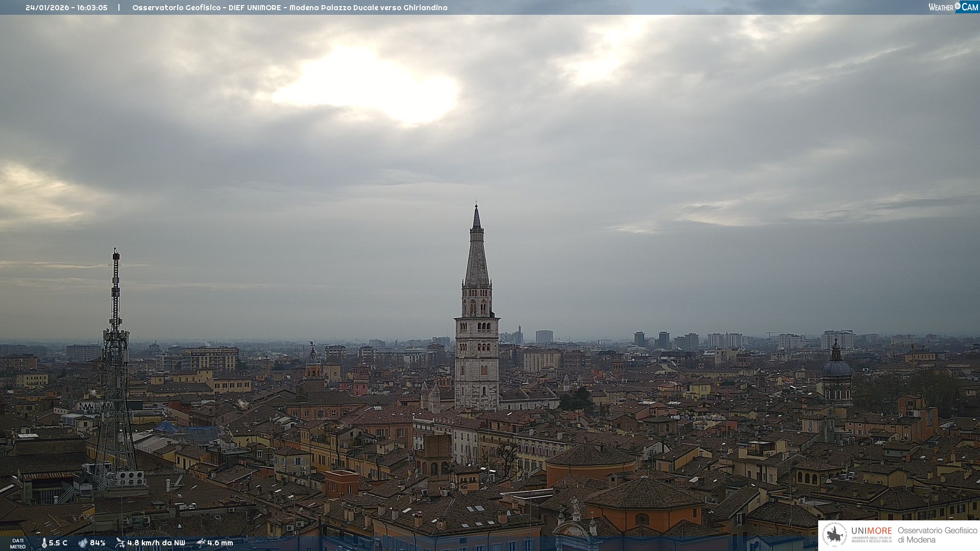This screenshot has height=551, width=980.
Task: Click Osservatorio Geofisico di Modena text
Action: [937, 535]
